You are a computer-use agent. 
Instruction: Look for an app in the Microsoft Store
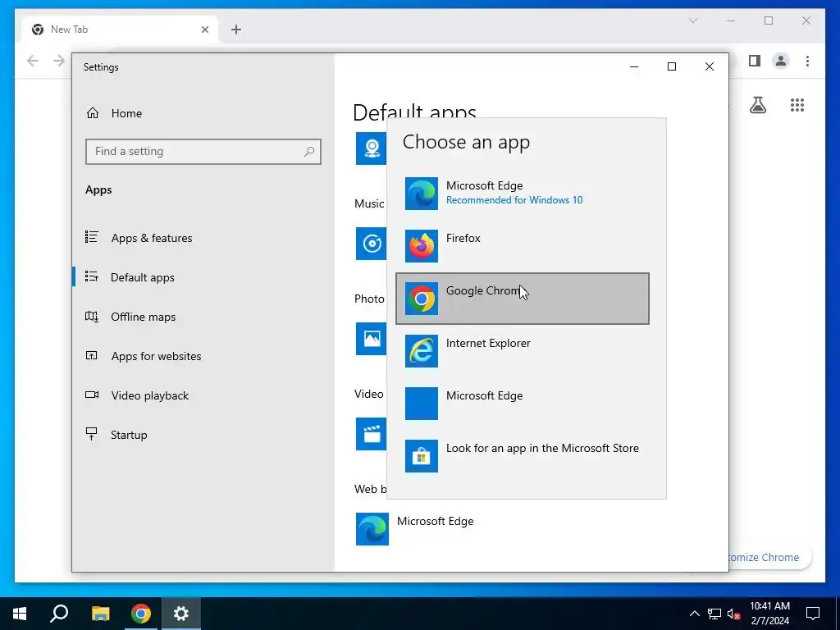pos(523,456)
